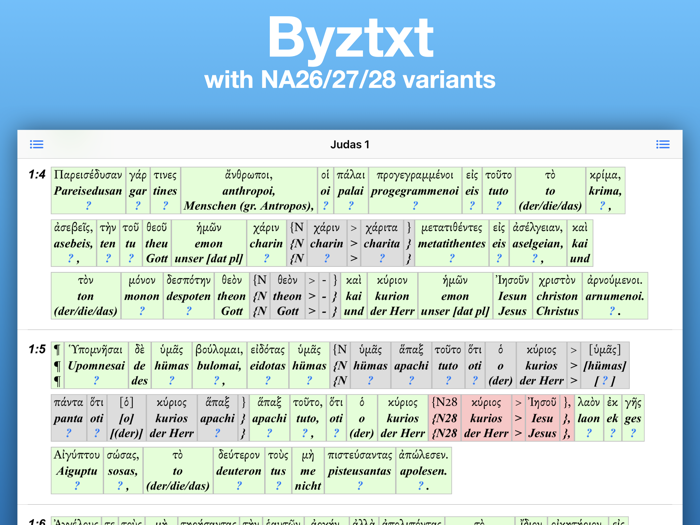The height and width of the screenshot is (525, 700).
Task: Tap the laon word cell
Action: (589, 418)
